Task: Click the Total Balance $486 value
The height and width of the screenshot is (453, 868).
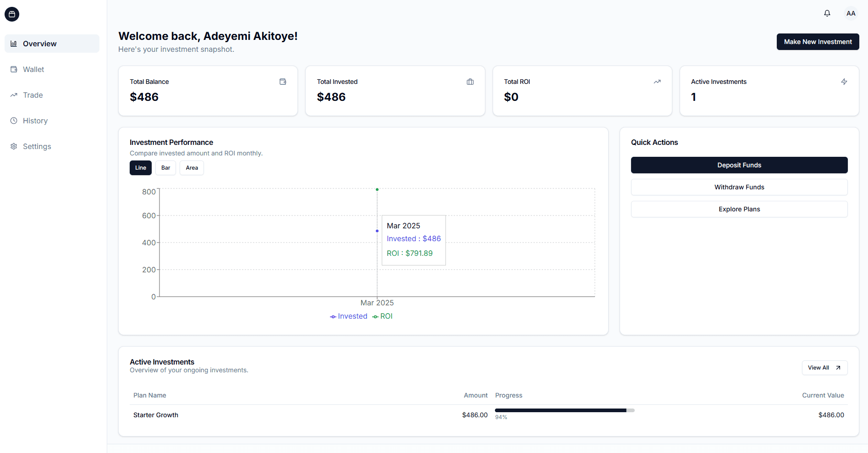Action: [144, 97]
